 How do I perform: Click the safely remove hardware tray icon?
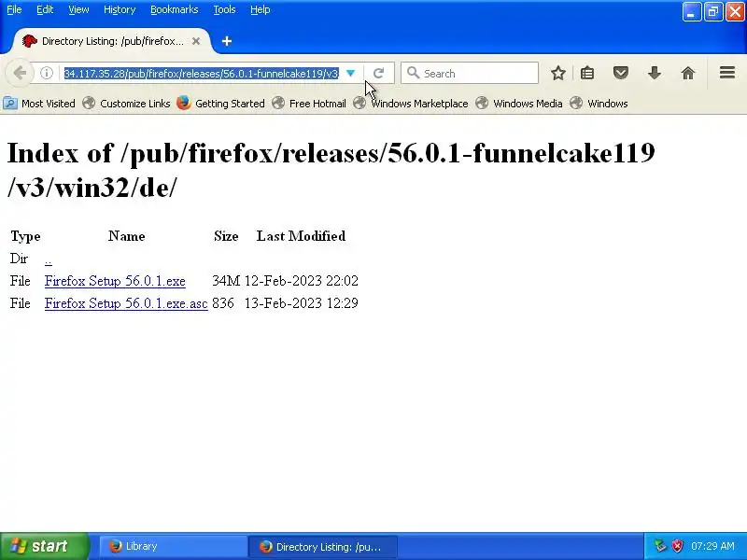click(660, 546)
